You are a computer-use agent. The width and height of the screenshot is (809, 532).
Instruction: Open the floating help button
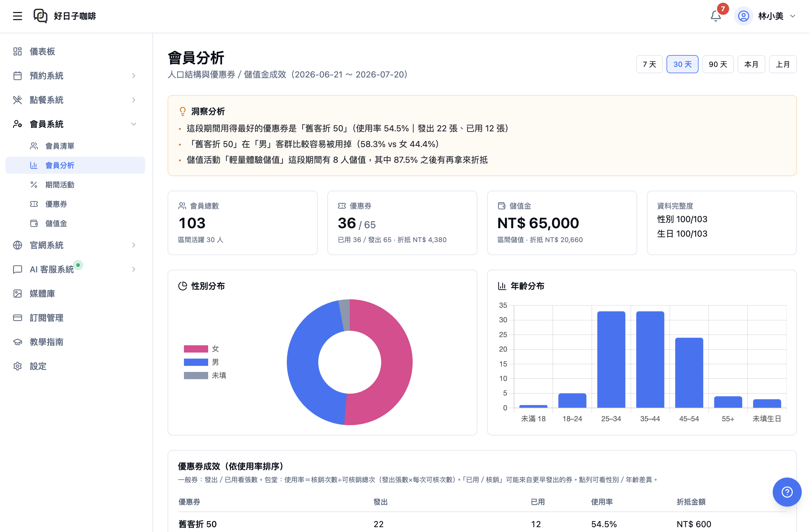[x=787, y=492]
